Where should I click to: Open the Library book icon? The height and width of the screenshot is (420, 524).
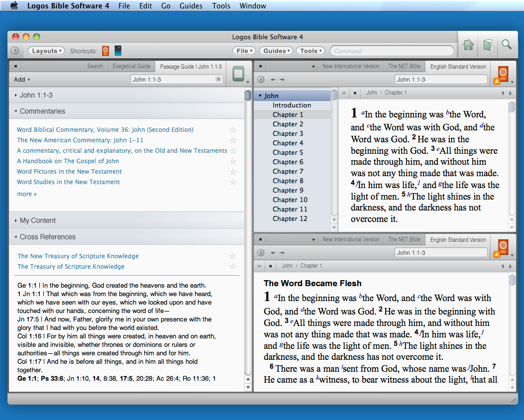[x=488, y=45]
